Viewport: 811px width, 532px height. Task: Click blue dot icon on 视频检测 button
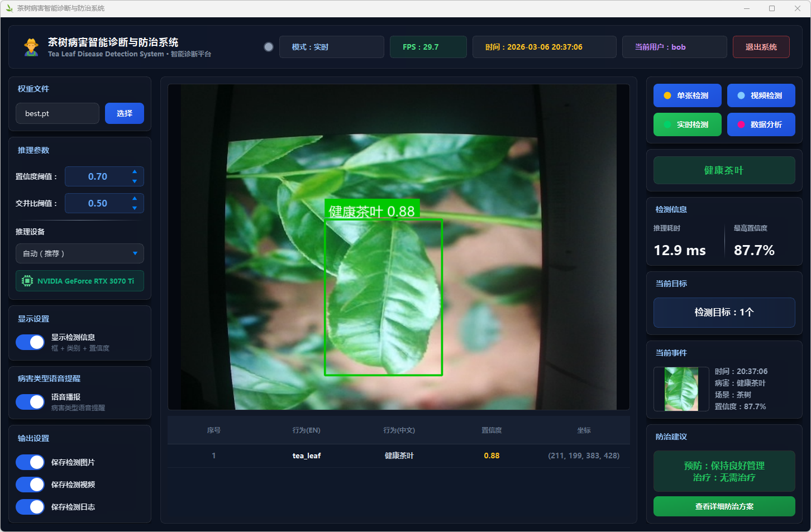pos(741,95)
